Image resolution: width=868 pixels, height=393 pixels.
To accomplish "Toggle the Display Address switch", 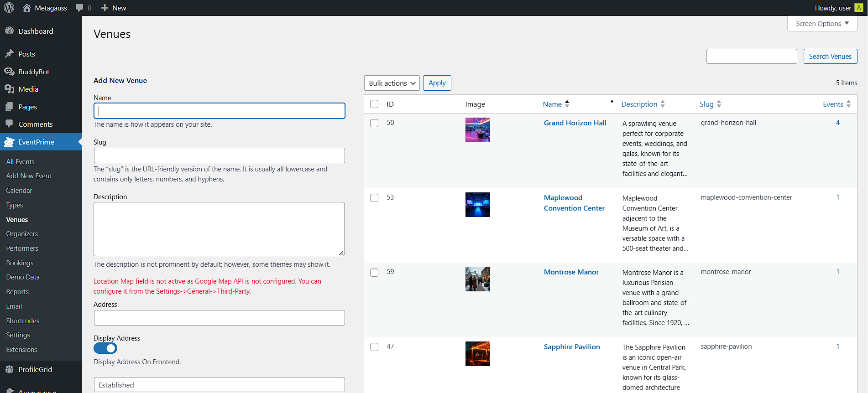I will point(105,348).
